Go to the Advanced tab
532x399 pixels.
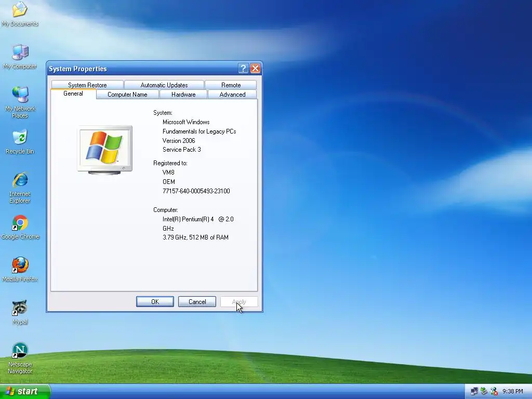tap(232, 95)
